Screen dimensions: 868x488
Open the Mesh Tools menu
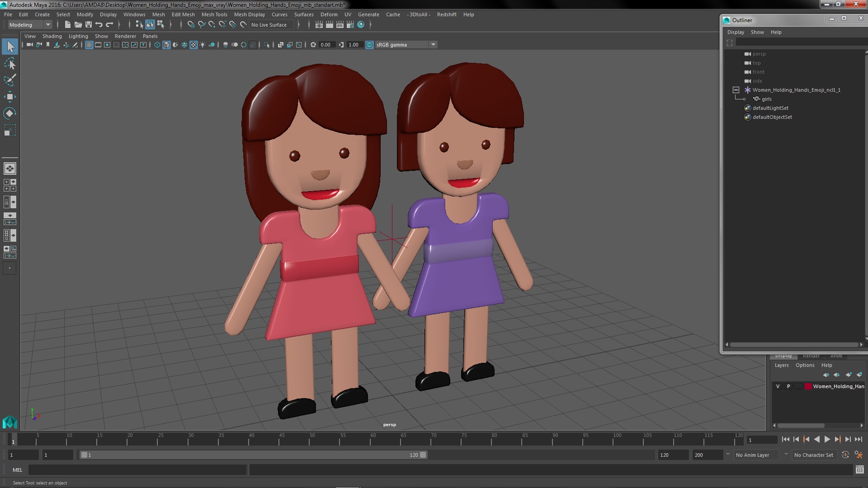pos(214,14)
